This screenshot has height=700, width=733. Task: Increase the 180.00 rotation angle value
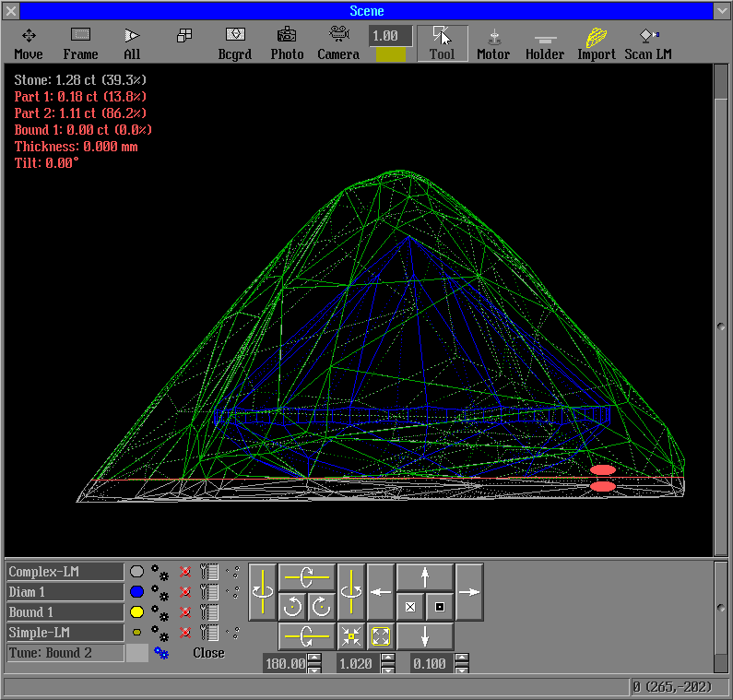315,658
